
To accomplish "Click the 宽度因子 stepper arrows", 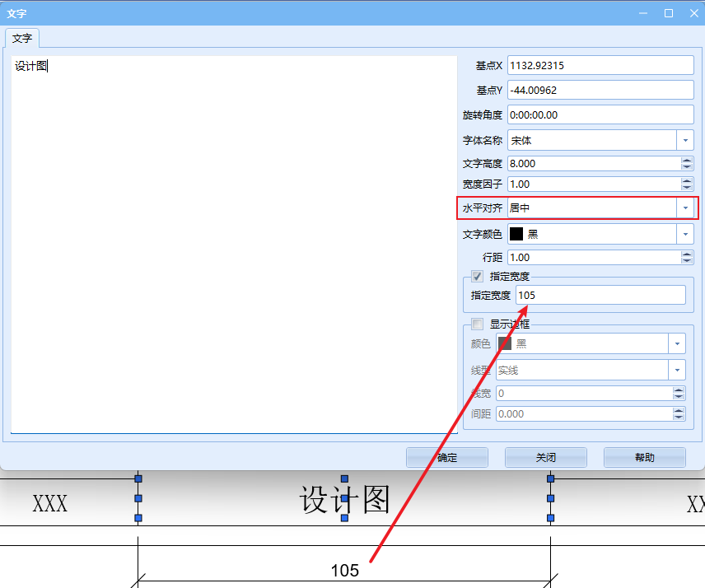I will [687, 184].
